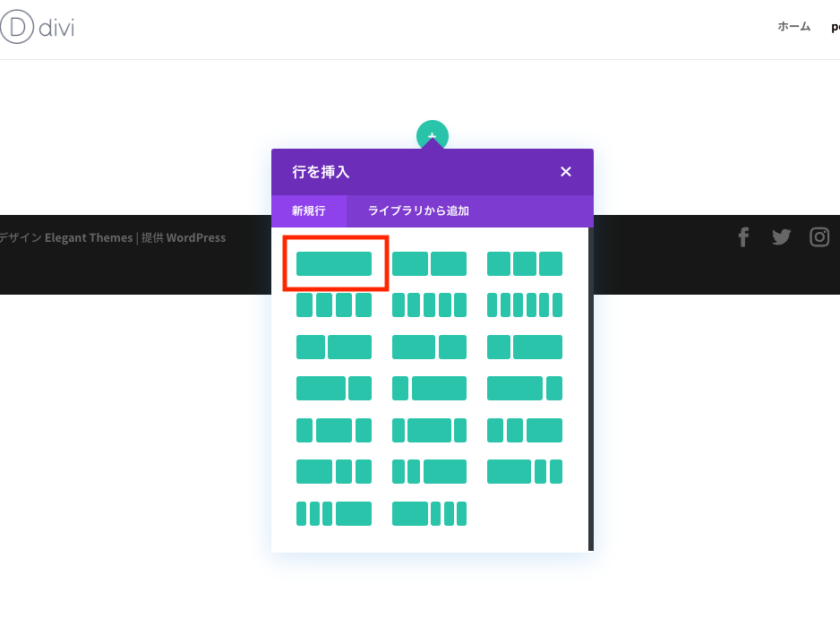
Task: Select the single full-width column layout
Action: (x=336, y=262)
